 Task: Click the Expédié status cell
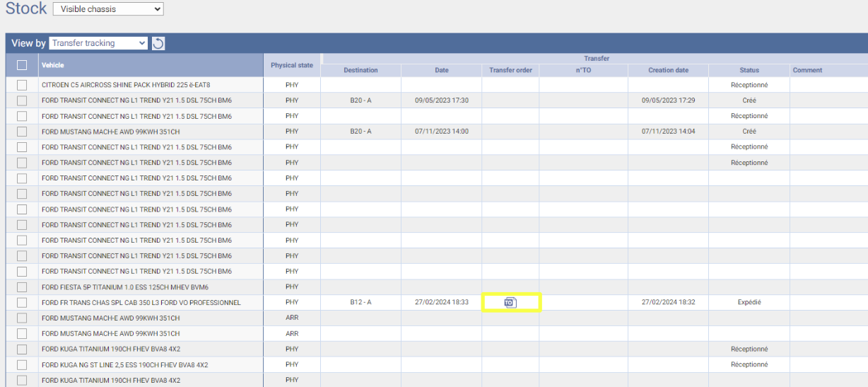pos(749,303)
